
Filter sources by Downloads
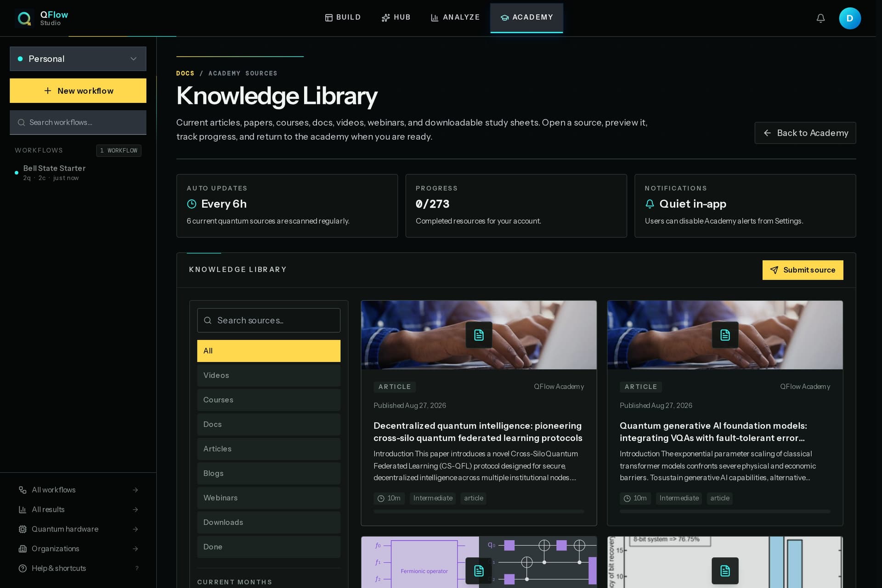tap(269, 522)
